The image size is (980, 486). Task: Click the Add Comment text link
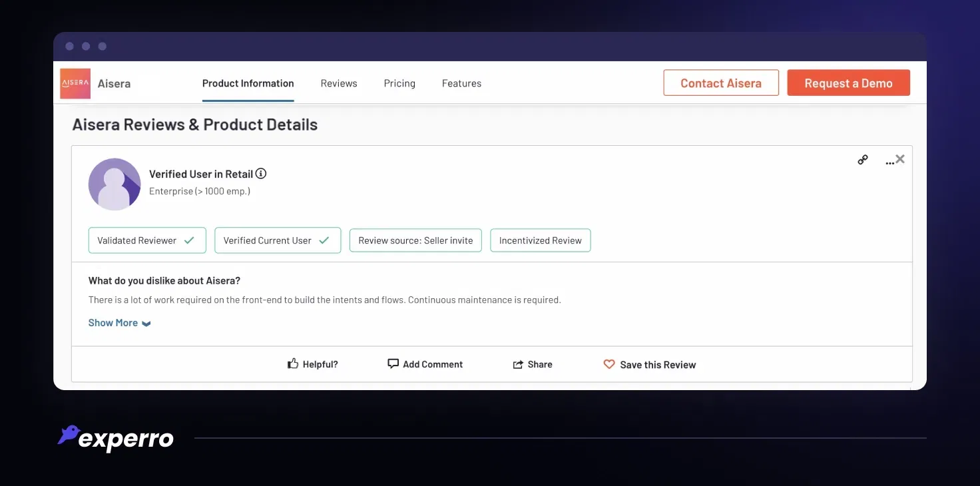click(433, 364)
